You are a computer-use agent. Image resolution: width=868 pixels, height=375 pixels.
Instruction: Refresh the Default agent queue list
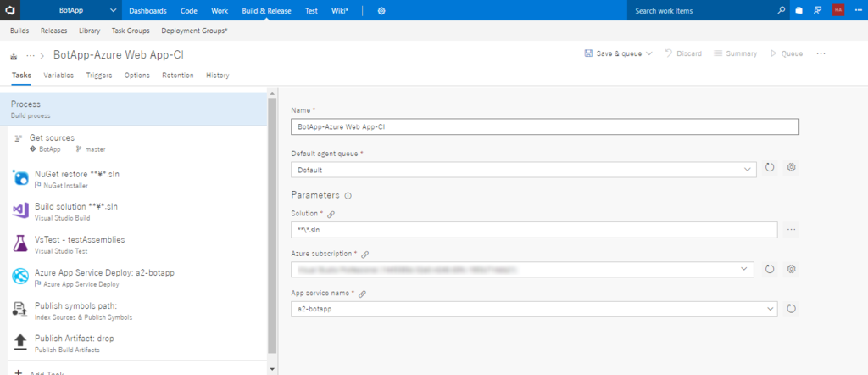coord(769,167)
